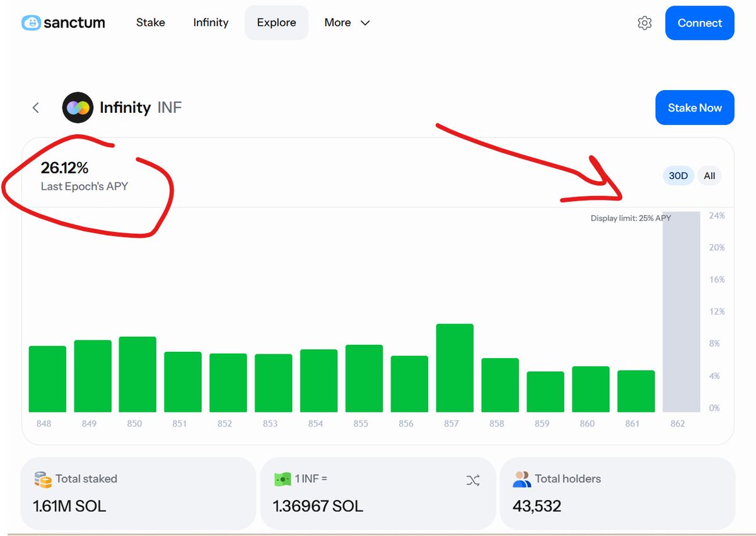Screen dimensions: 756x536
Task: Open the Infinity nav item
Action: coord(211,23)
